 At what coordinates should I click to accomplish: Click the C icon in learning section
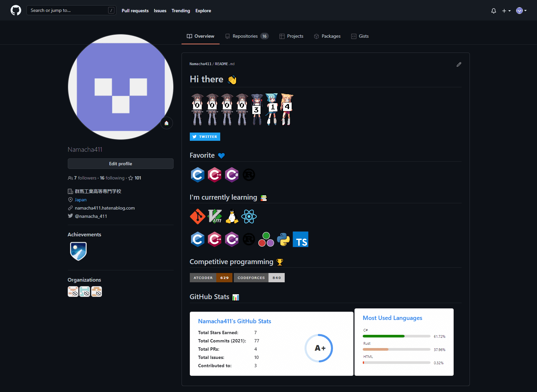198,239
